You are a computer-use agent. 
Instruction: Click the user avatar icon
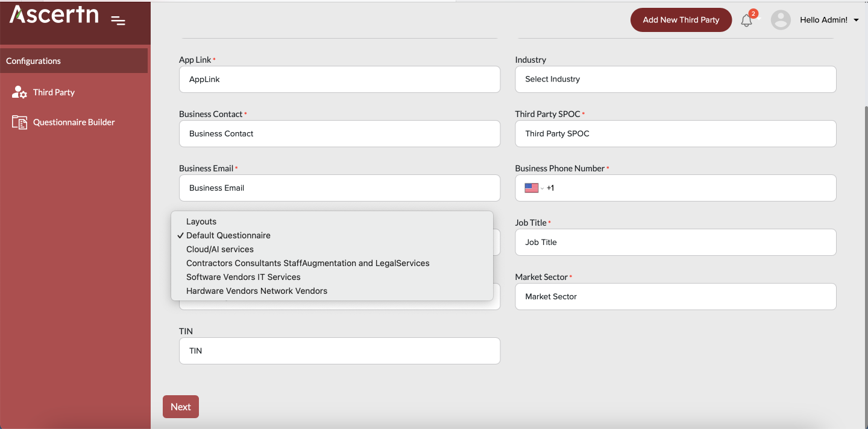(781, 20)
